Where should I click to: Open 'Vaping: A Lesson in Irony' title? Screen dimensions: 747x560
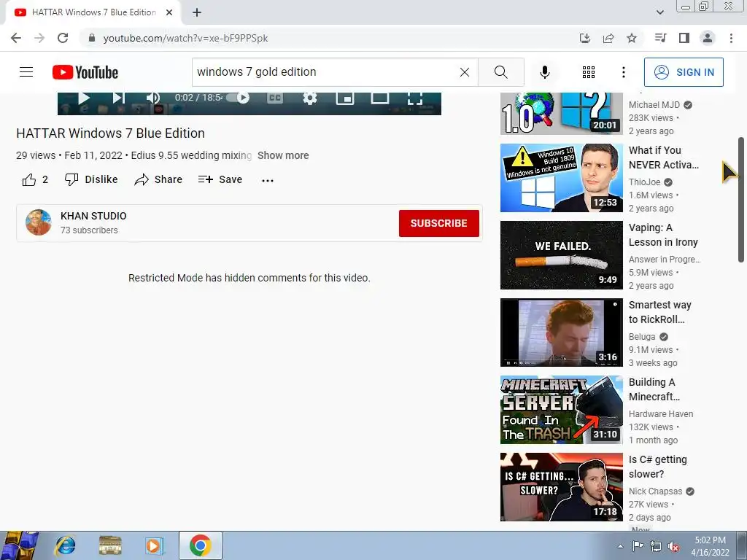(663, 235)
